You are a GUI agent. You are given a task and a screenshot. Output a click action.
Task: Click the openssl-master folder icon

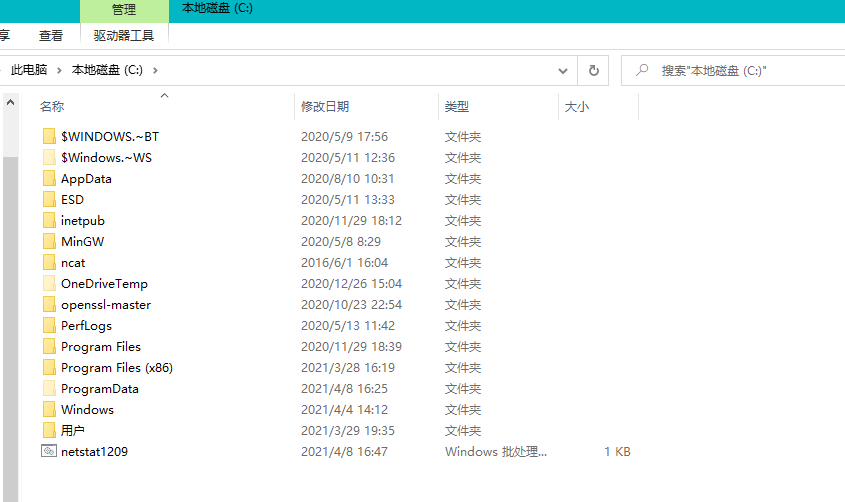49,304
